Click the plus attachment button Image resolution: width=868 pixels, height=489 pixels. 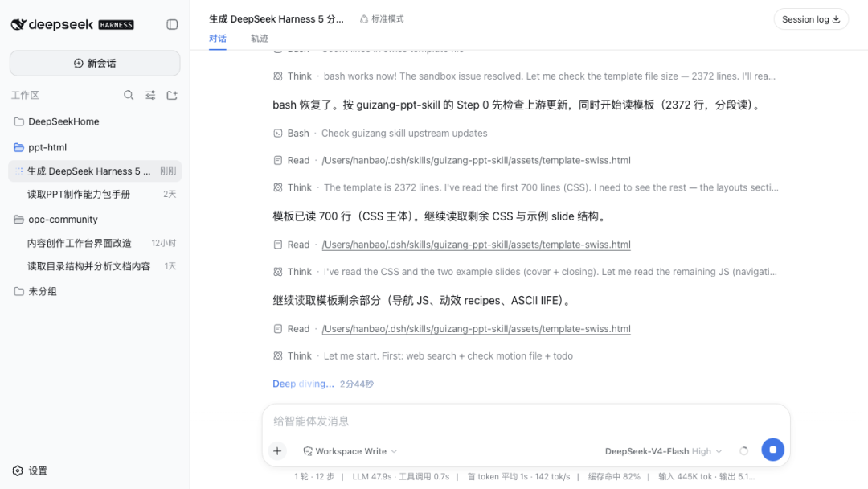point(277,451)
